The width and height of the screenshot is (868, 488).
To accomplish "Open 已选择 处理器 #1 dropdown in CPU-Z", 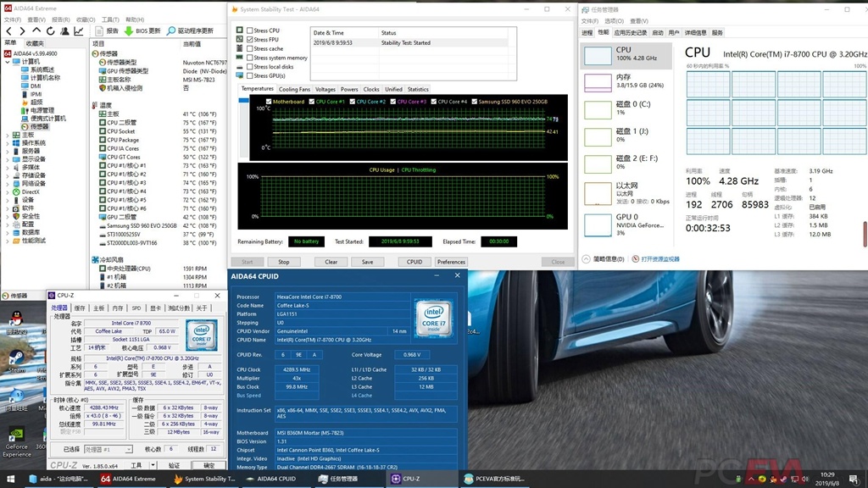I will tap(108, 450).
